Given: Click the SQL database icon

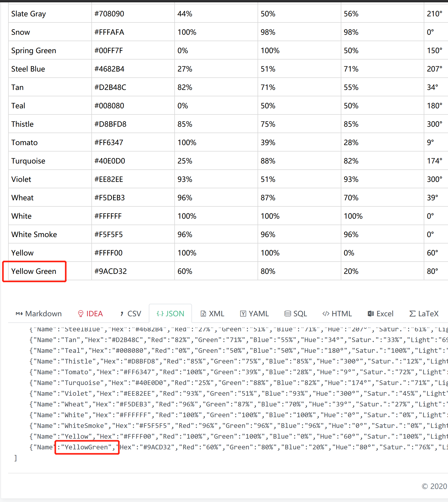Looking at the screenshot, I should pyautogui.click(x=288, y=314).
